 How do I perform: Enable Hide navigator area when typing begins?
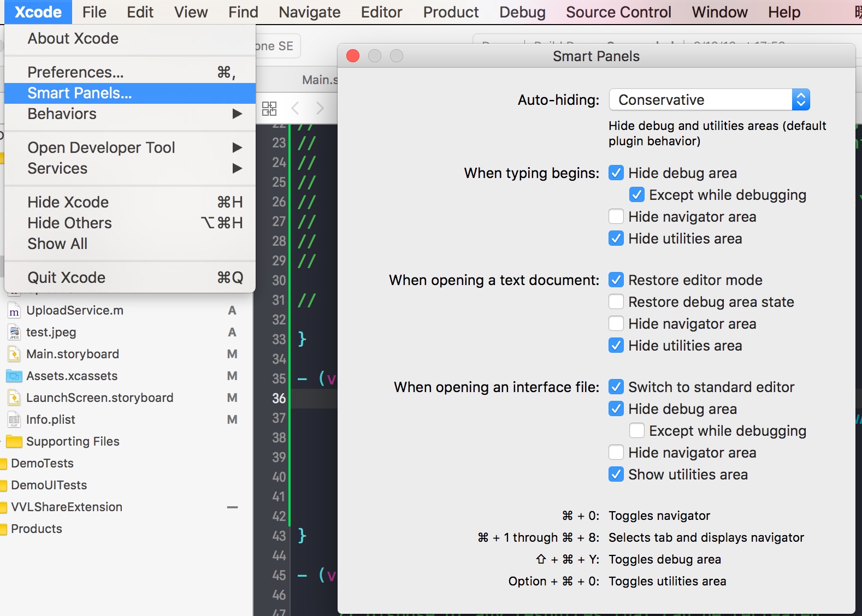point(616,217)
